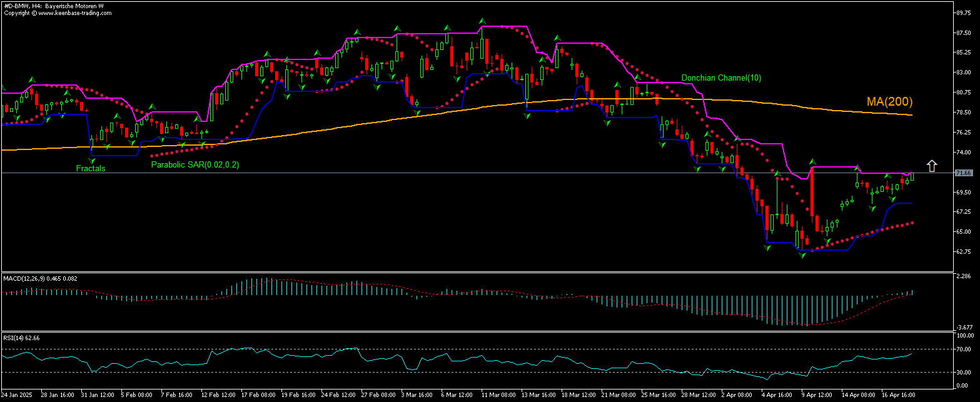Click the MACD 2.286 scale value
Image resolution: width=980 pixels, height=402 pixels.
click(962, 276)
